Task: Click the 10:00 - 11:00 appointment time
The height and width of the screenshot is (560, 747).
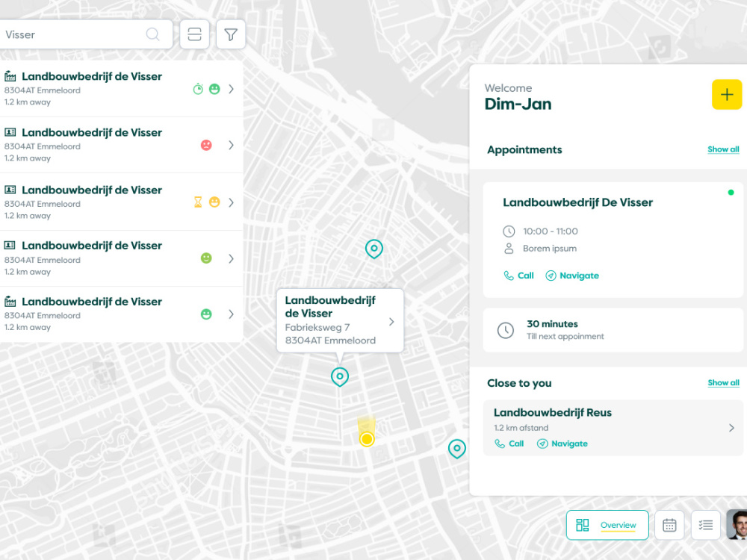Action: click(551, 231)
